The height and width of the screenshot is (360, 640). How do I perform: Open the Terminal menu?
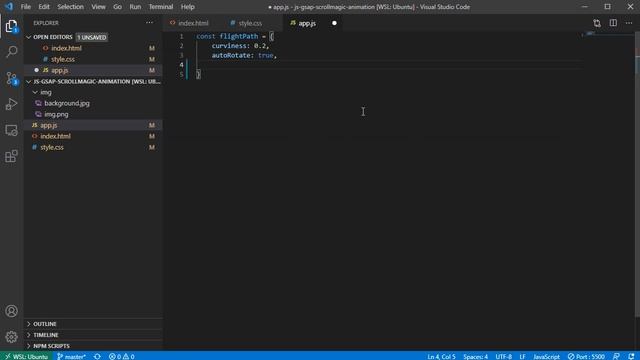pyautogui.click(x=160, y=7)
